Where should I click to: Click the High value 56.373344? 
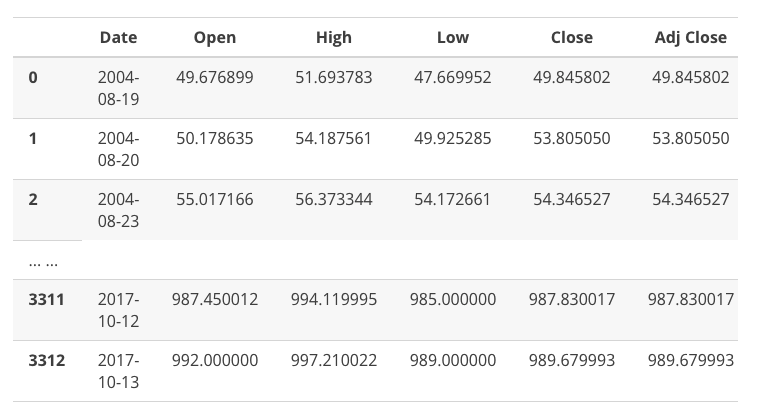pos(333,199)
